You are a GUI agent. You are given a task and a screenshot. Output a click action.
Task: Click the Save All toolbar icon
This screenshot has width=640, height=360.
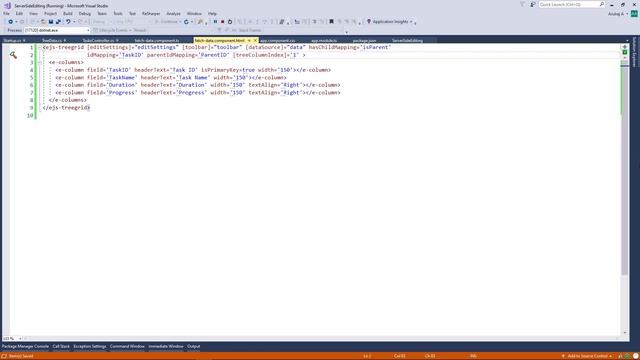click(58, 22)
